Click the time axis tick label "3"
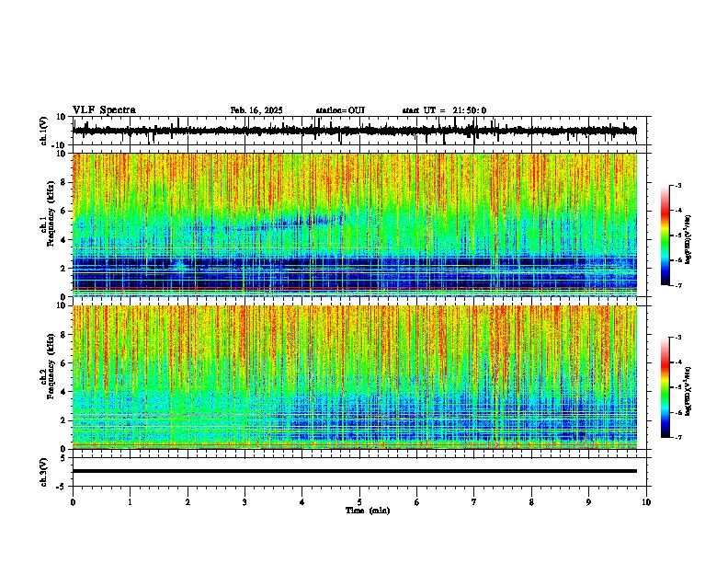The height and width of the screenshot is (563, 728). click(x=245, y=502)
